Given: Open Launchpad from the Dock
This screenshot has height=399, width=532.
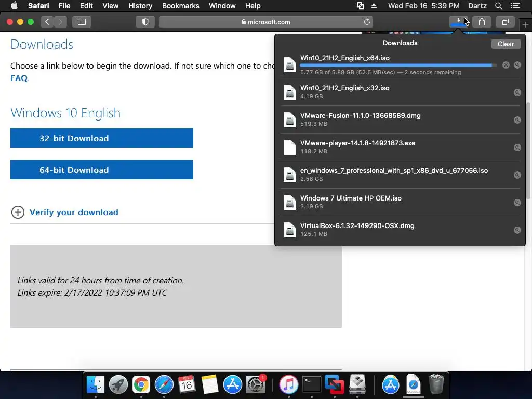Looking at the screenshot, I should (x=118, y=384).
